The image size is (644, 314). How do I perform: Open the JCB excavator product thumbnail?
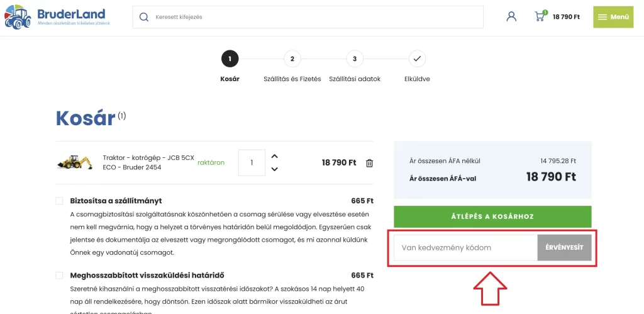75,162
